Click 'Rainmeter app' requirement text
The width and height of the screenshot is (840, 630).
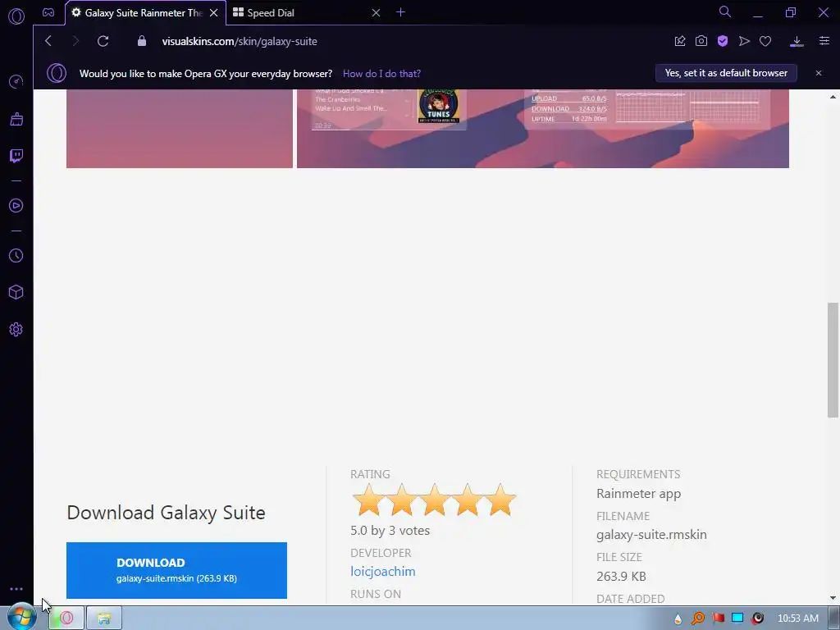pos(638,493)
